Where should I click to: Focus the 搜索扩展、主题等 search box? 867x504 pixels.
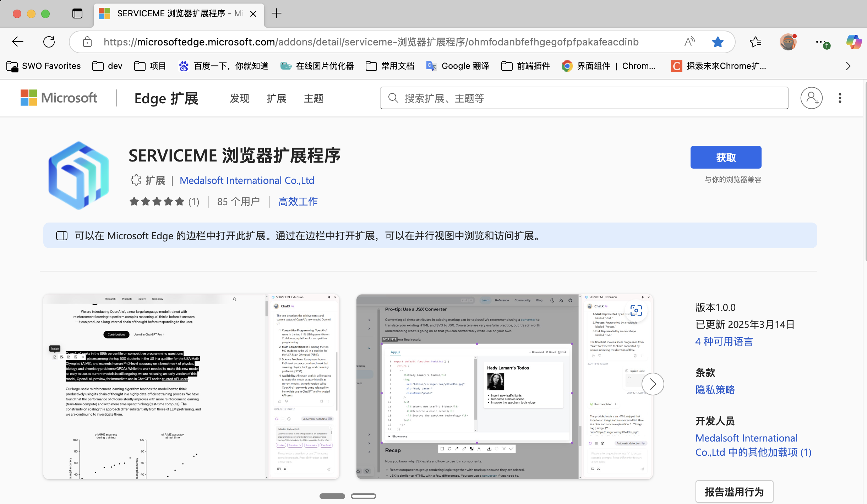584,98
